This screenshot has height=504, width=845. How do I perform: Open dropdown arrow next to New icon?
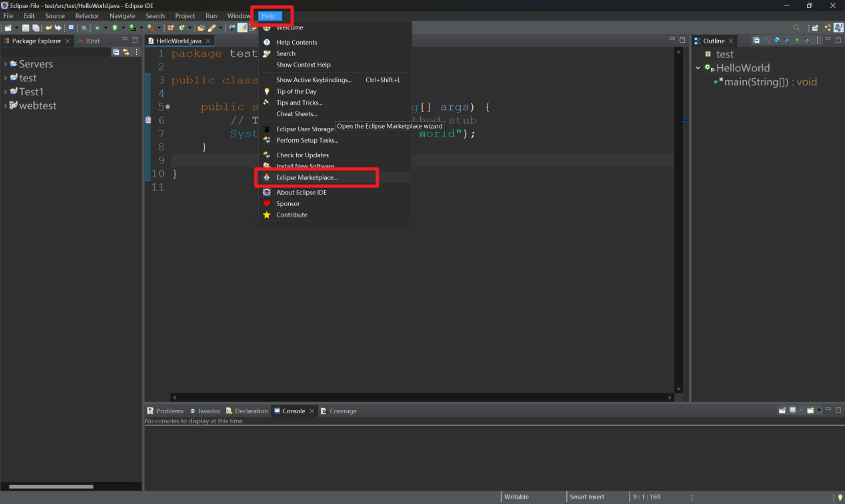click(17, 28)
